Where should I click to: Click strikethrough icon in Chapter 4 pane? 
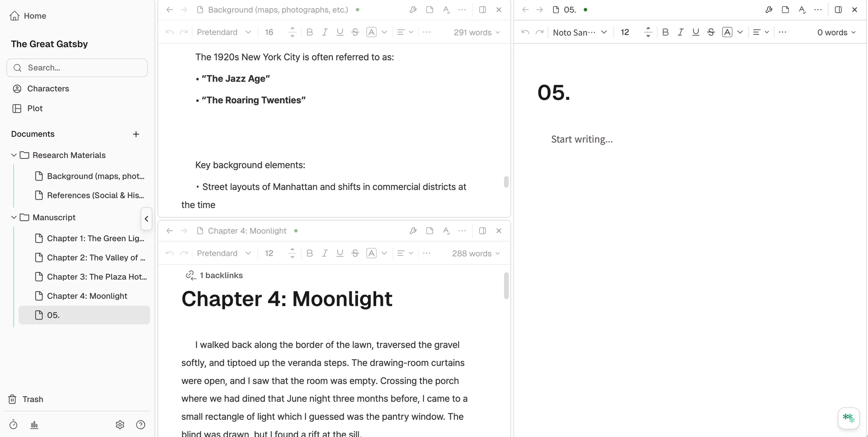(355, 253)
